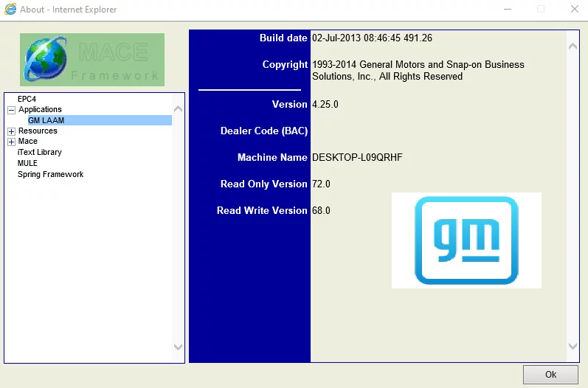Choose iText Library in the tree
Viewport: 588px width, 388px height.
40,152
